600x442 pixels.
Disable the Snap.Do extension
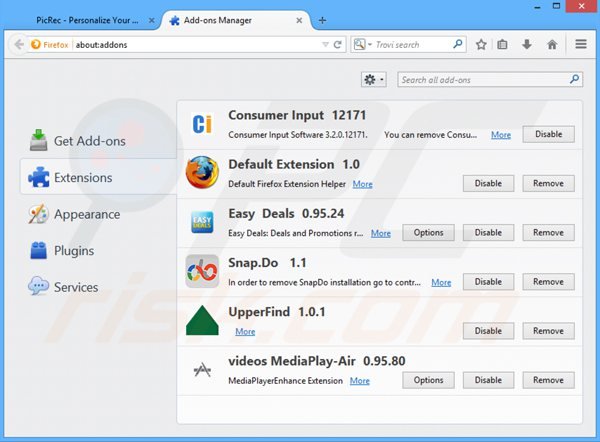pos(488,282)
